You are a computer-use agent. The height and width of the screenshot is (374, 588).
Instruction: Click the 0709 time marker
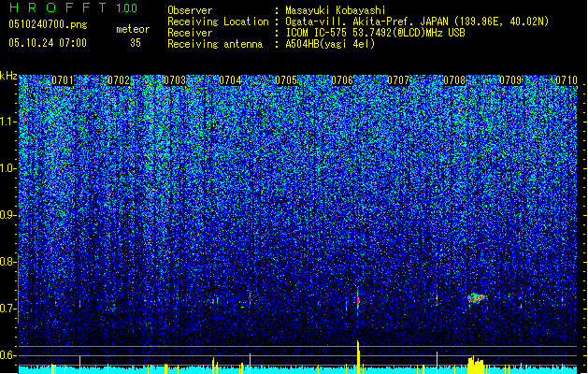510,80
